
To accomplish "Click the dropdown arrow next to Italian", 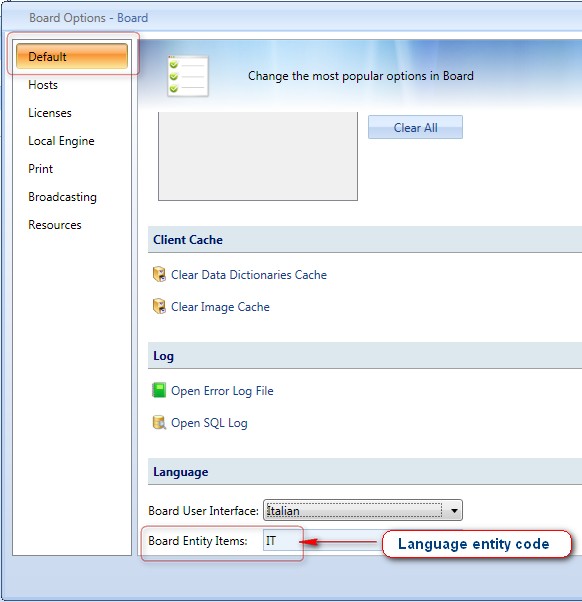I will 454,511.
